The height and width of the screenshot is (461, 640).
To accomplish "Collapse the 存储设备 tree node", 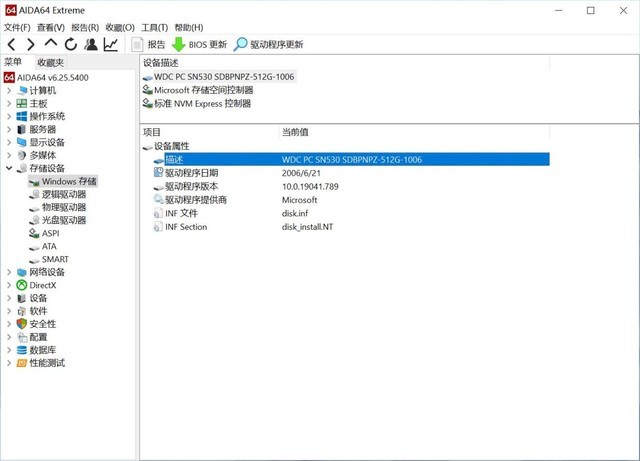I will (x=9, y=169).
